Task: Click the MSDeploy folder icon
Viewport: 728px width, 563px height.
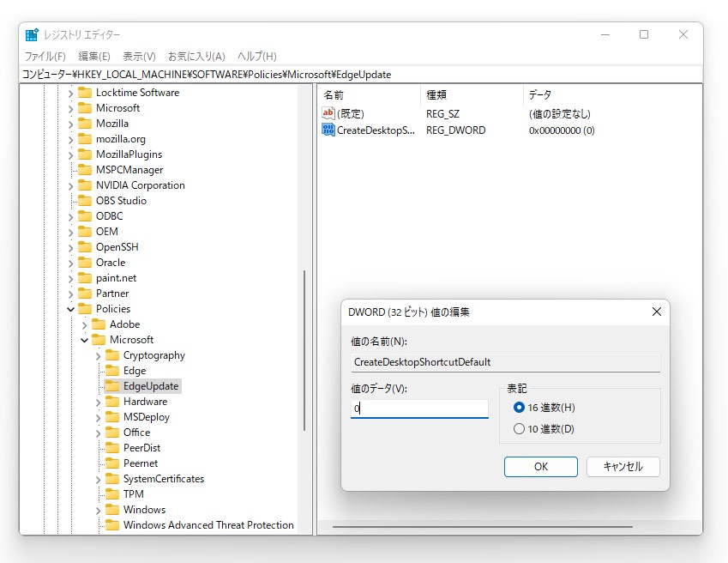Action: (113, 416)
